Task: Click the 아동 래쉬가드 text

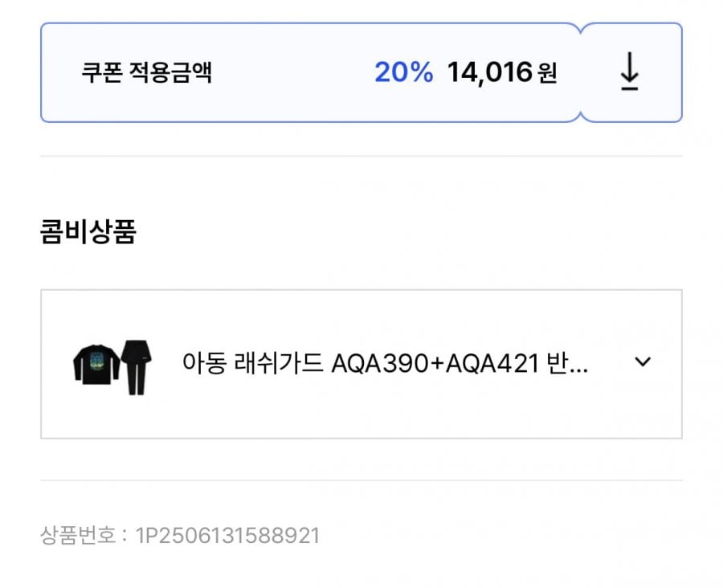Action: coord(253,363)
